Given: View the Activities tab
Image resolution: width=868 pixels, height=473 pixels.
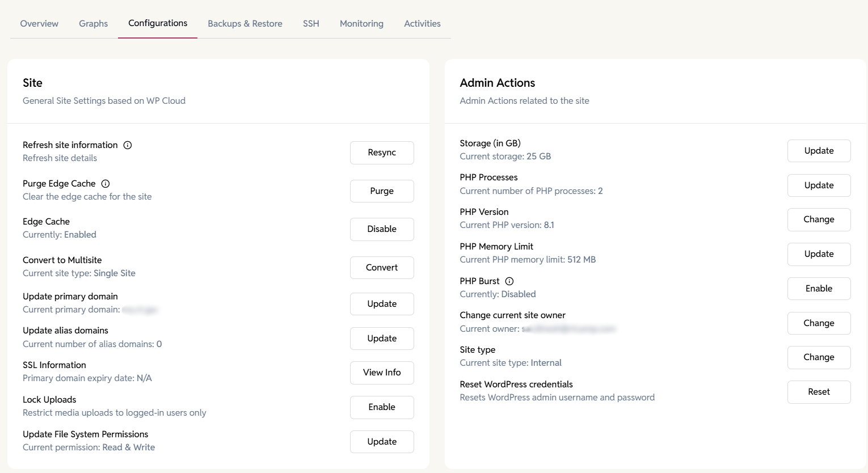Looking at the screenshot, I should (x=422, y=23).
